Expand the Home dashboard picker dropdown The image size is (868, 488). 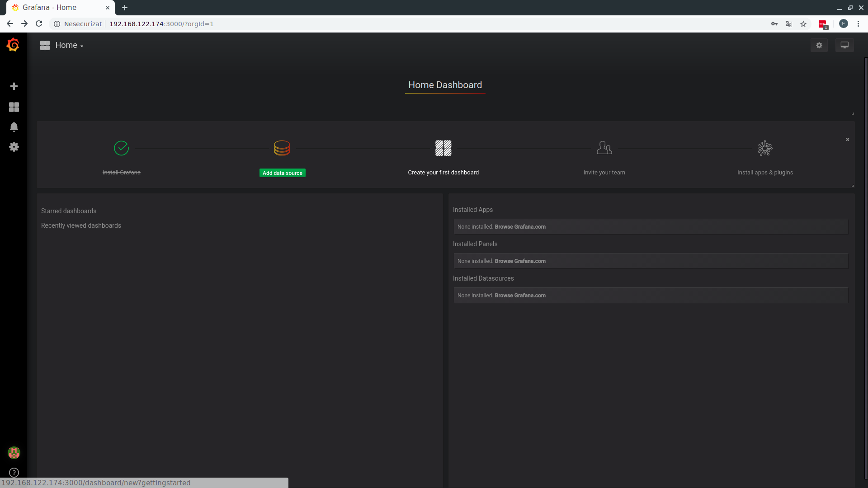point(69,45)
